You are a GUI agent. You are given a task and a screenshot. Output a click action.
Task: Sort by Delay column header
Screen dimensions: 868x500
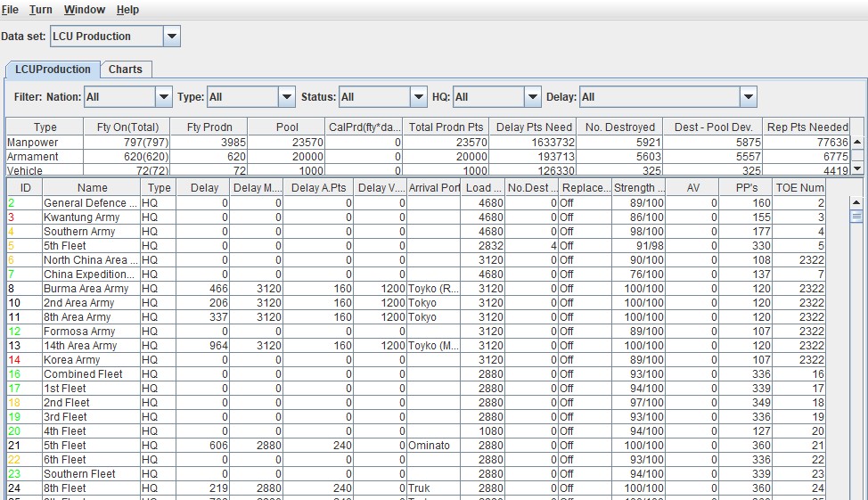204,188
